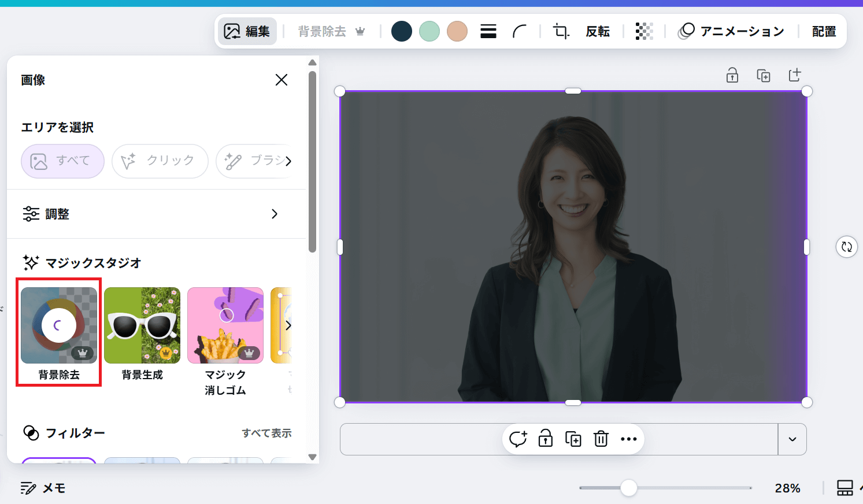Select the クリック area selection option
Image resolution: width=863 pixels, height=504 pixels.
tap(160, 161)
